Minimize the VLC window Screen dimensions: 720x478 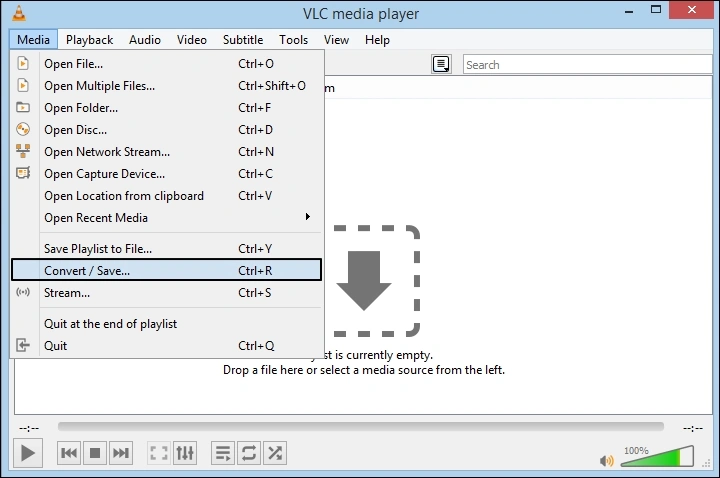click(x=629, y=10)
